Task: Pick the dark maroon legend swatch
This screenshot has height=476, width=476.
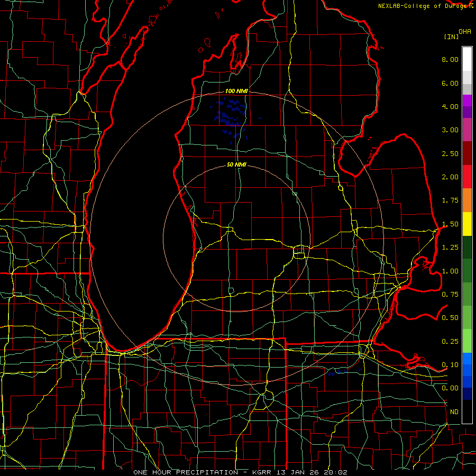Action: 467,153
